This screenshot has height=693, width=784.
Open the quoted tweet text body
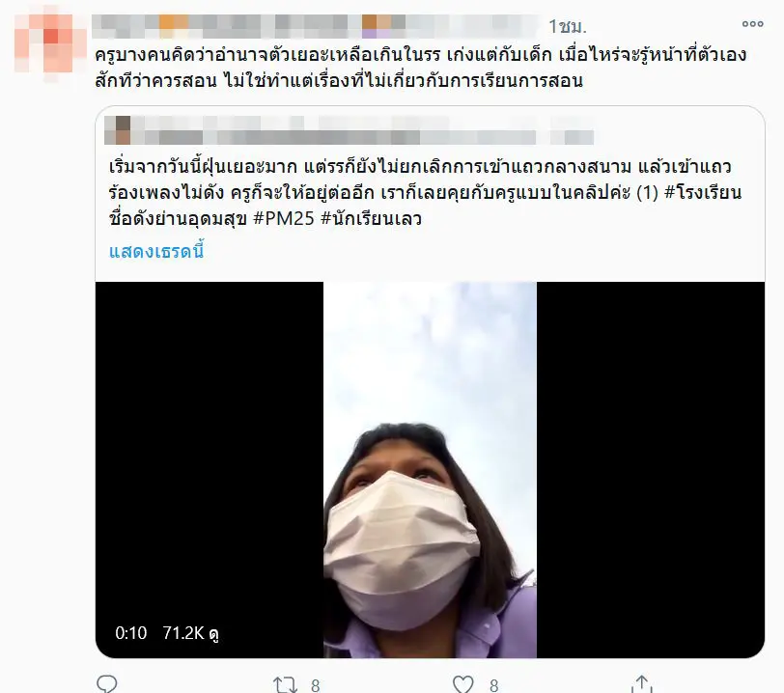coord(425,192)
